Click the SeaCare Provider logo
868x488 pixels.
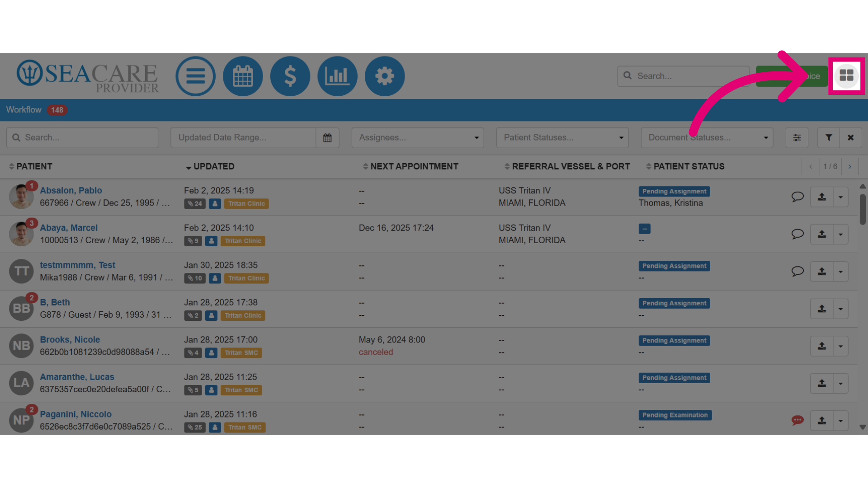click(88, 76)
